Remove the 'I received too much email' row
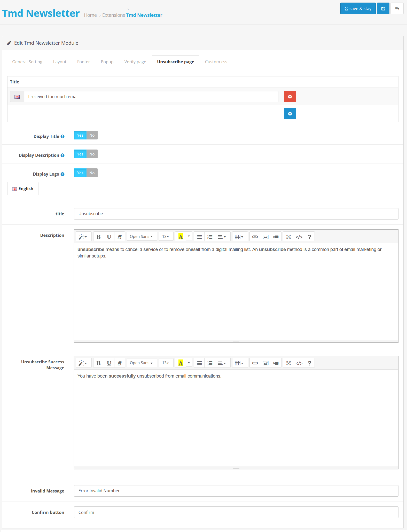Viewport: 407px width, 532px height. coord(290,97)
